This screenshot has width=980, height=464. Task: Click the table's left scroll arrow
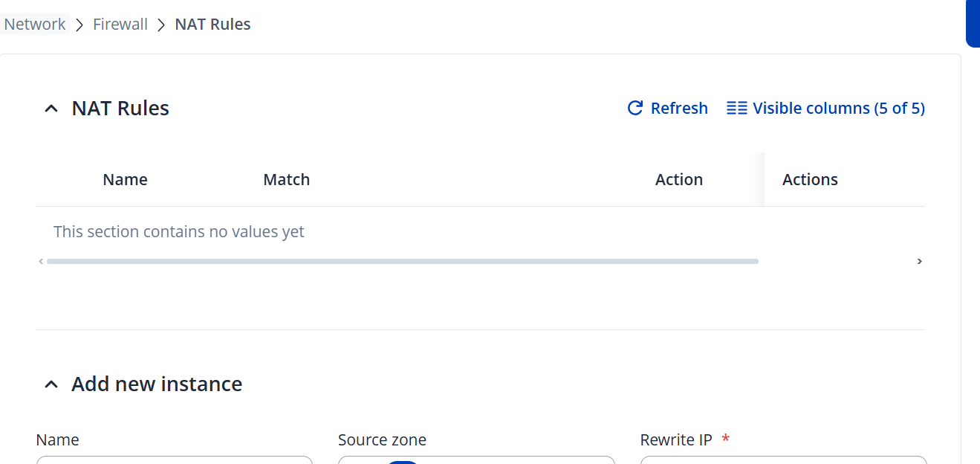[x=41, y=262]
